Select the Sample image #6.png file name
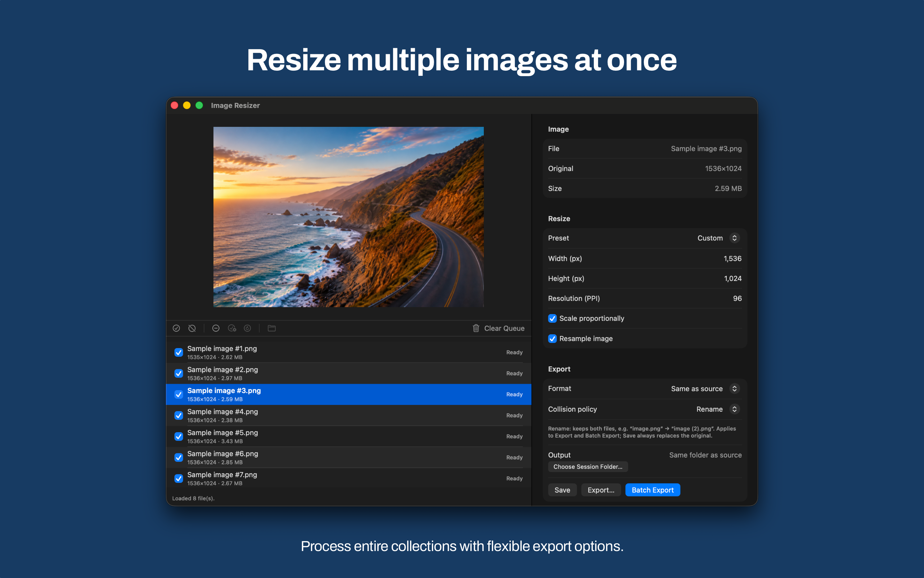 223,454
